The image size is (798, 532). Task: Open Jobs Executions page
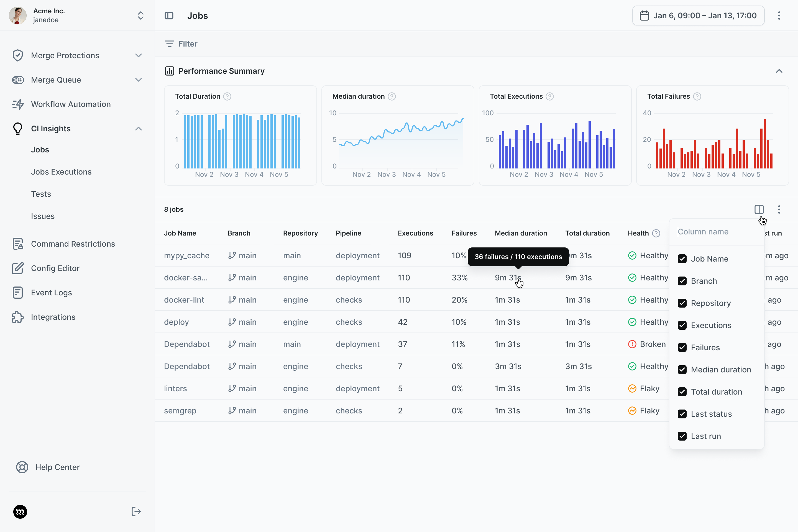[x=62, y=172]
